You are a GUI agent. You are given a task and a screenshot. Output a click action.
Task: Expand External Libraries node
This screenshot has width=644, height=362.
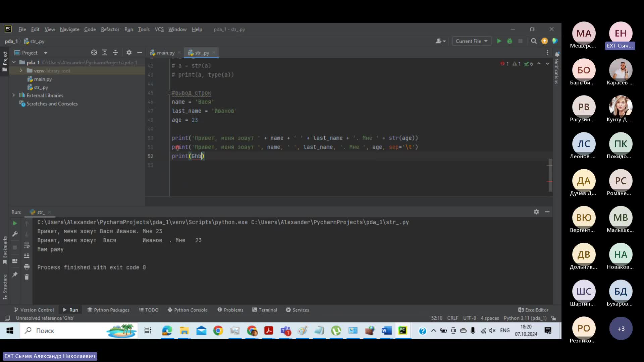click(14, 95)
